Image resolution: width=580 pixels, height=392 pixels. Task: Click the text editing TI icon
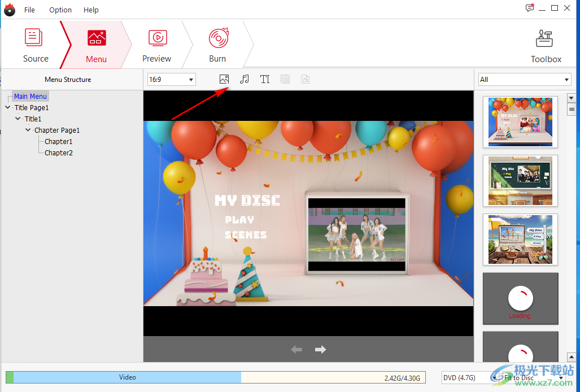point(265,79)
